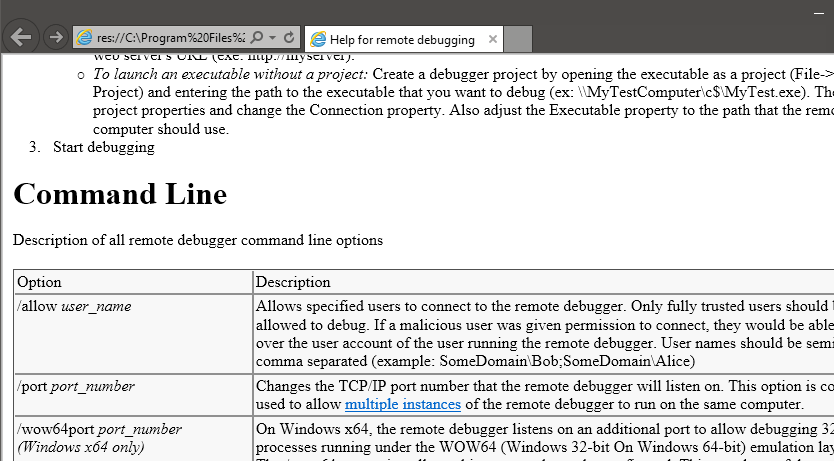Expand the address bar autocomplete dropdown arrow
Viewport: 834px width, 461px height.
click(x=272, y=38)
